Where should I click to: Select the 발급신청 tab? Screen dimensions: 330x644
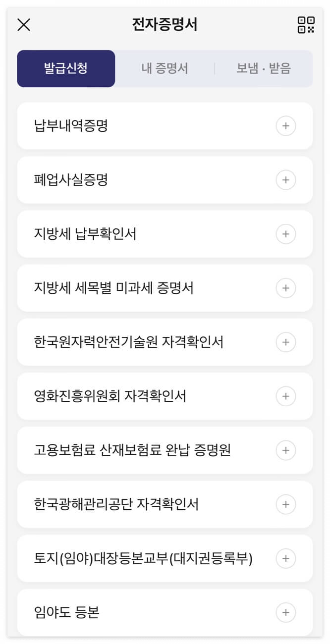click(66, 69)
